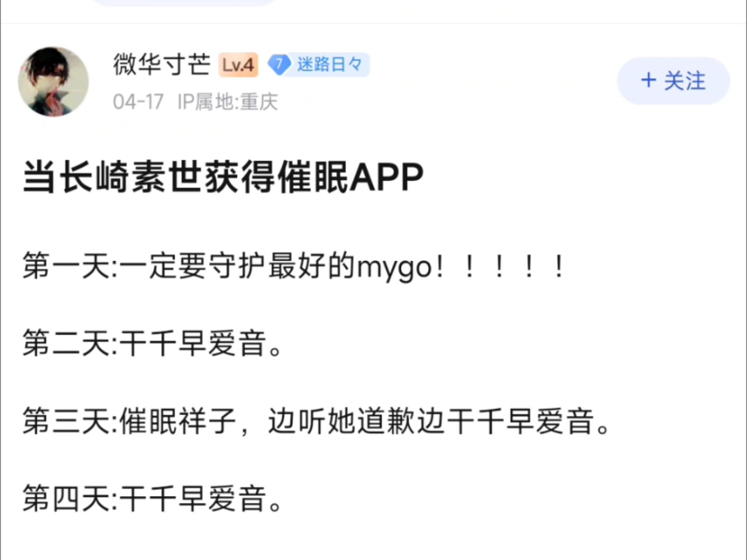Click the 第二天 line of the post
The image size is (747, 560).
tap(152, 344)
